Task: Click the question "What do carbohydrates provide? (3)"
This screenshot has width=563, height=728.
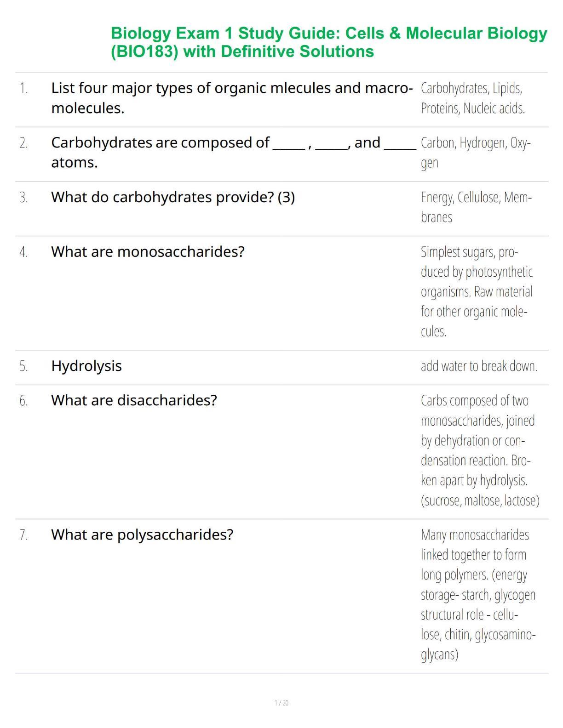Action: coord(173,197)
